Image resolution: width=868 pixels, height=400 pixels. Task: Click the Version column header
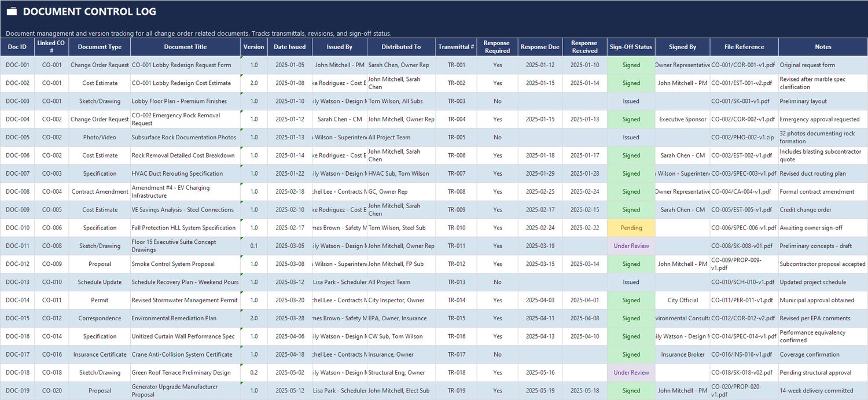pyautogui.click(x=254, y=47)
